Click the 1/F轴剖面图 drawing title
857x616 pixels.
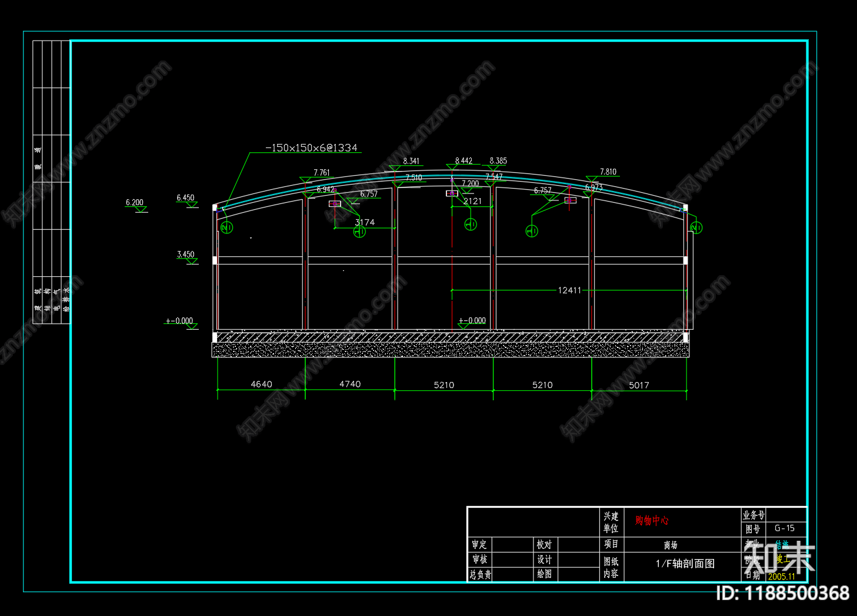pos(685,564)
